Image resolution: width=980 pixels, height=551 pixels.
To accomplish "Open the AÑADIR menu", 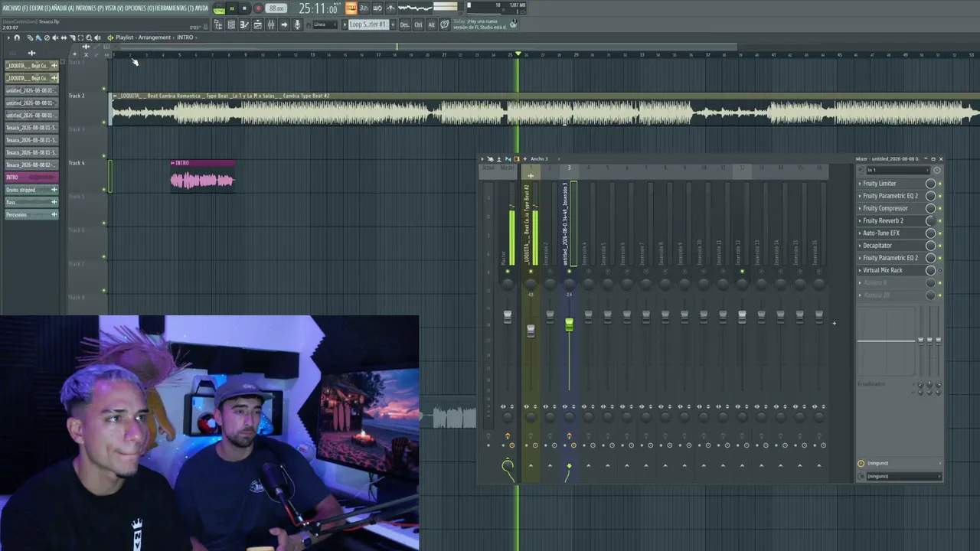I will pos(62,8).
